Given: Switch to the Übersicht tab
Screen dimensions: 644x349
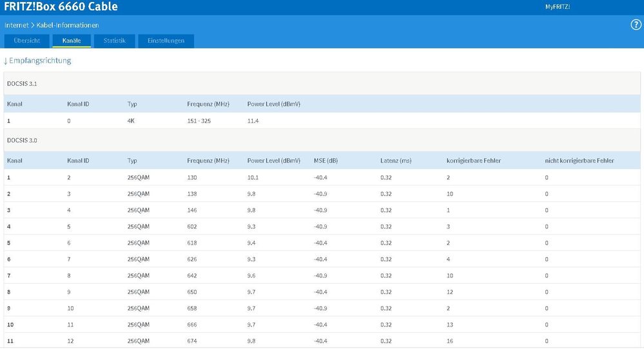Looking at the screenshot, I should (27, 41).
